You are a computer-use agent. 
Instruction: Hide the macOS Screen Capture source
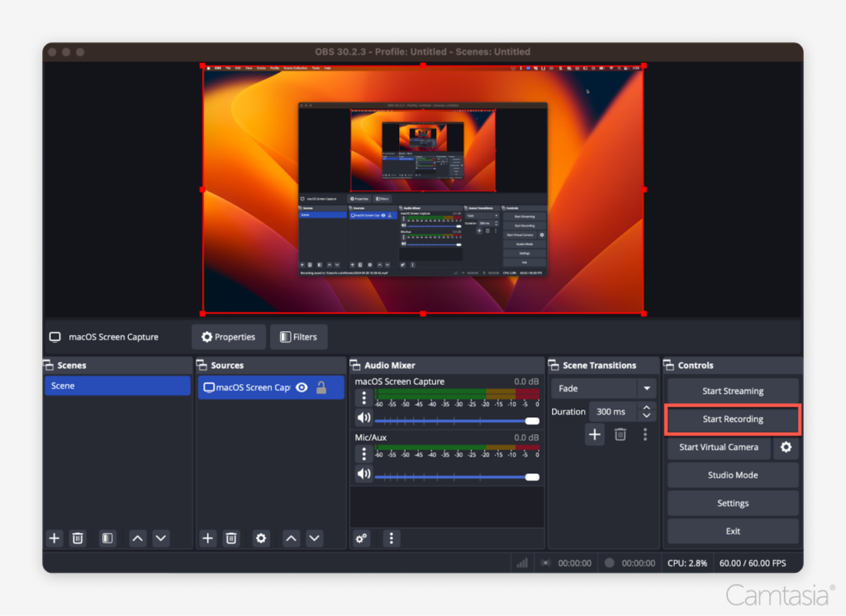[x=303, y=387]
